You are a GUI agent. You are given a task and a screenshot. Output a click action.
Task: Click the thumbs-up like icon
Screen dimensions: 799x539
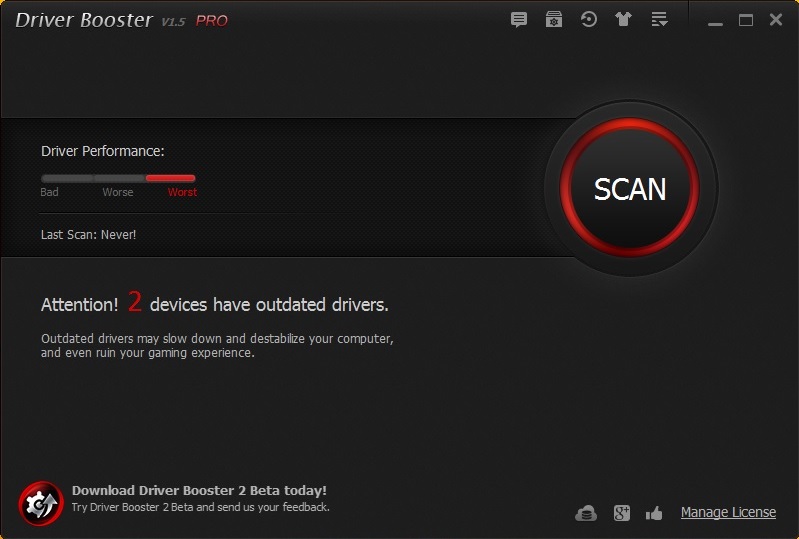click(x=654, y=513)
